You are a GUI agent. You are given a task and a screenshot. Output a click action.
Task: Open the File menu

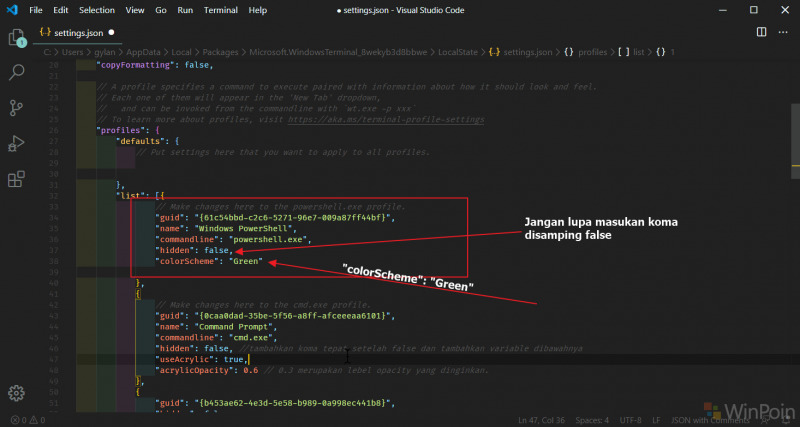pos(36,10)
